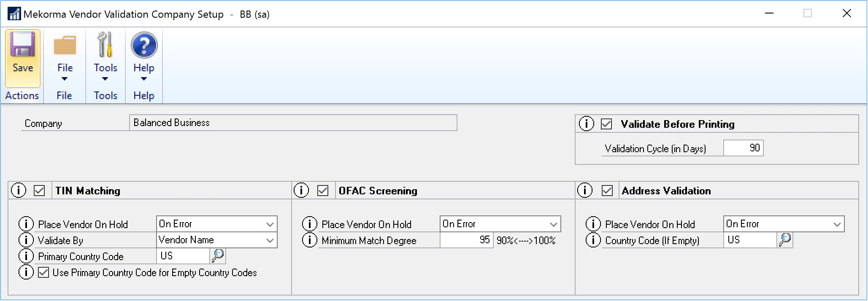Click the Minimum Match Degree value field

[466, 240]
